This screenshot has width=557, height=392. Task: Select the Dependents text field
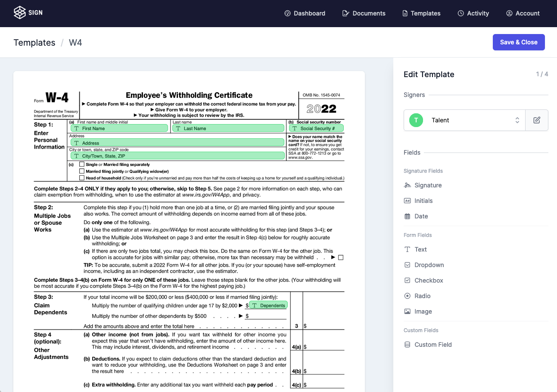click(268, 305)
